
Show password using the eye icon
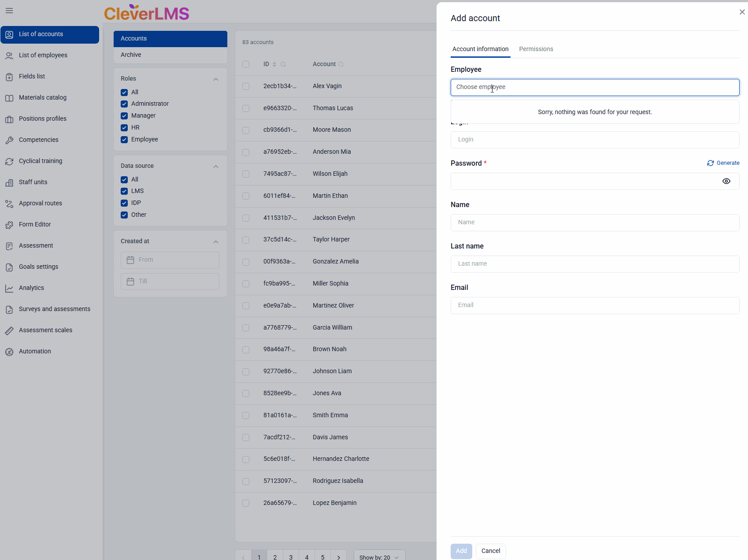click(x=726, y=181)
